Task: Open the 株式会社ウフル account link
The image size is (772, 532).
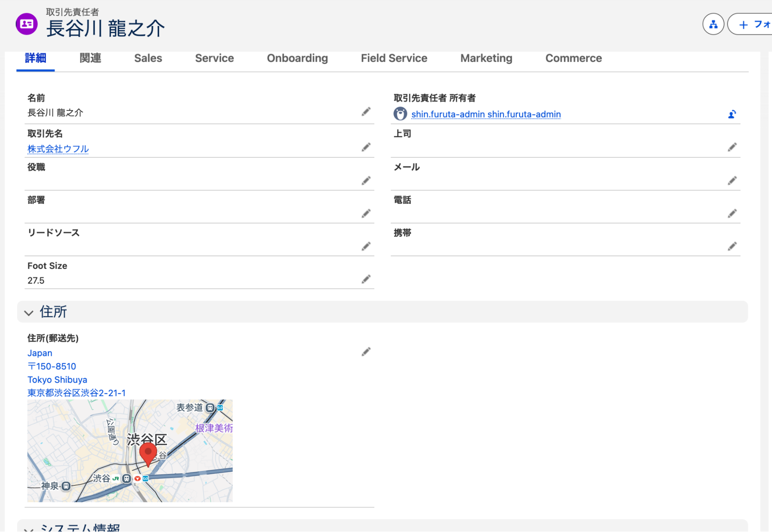Action: (58, 149)
